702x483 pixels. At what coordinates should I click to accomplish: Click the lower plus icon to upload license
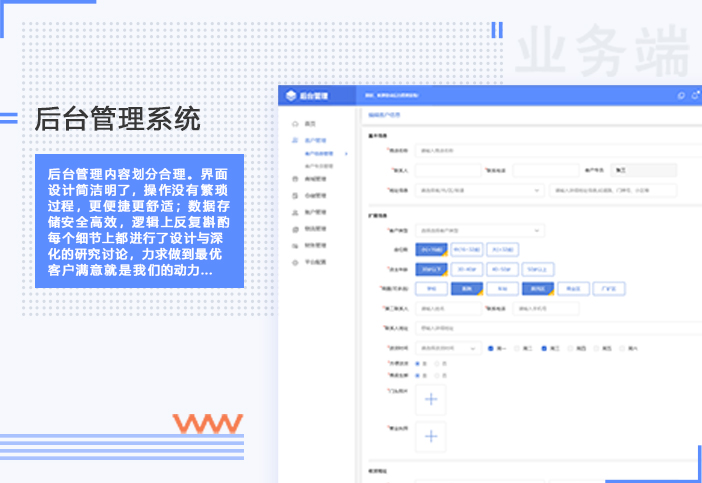click(431, 437)
